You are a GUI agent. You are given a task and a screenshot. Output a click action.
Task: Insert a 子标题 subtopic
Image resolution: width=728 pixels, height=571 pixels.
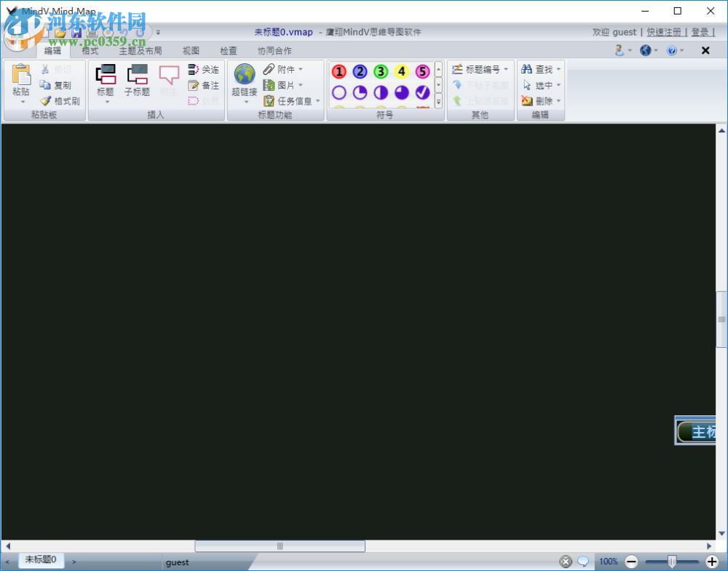tap(137, 80)
